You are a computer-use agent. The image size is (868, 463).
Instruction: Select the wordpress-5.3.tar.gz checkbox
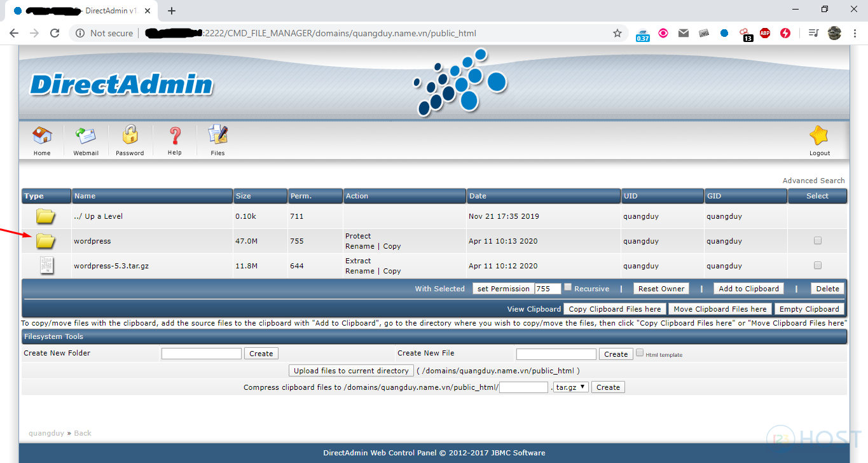coord(818,265)
